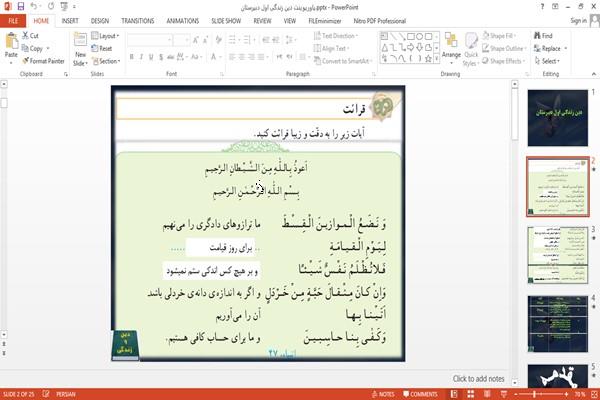
Task: Toggle text shadow
Action: 161,57
